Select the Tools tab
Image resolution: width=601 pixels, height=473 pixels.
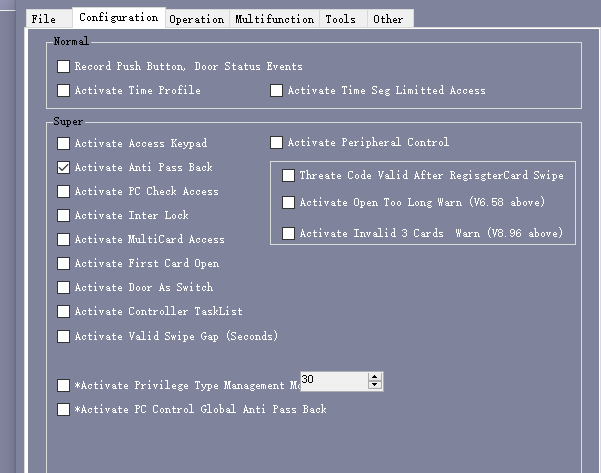(x=343, y=19)
